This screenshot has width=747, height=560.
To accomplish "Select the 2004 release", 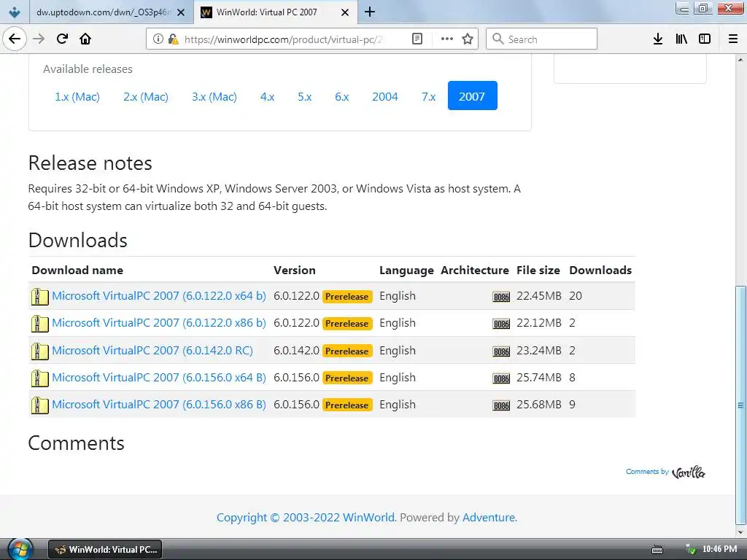I will (385, 97).
